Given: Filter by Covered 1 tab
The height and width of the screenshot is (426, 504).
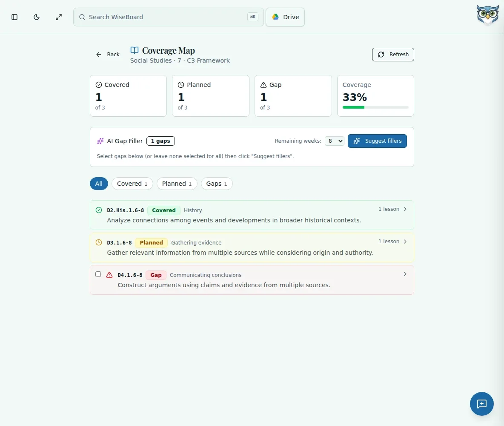Looking at the screenshot, I should [x=132, y=184].
